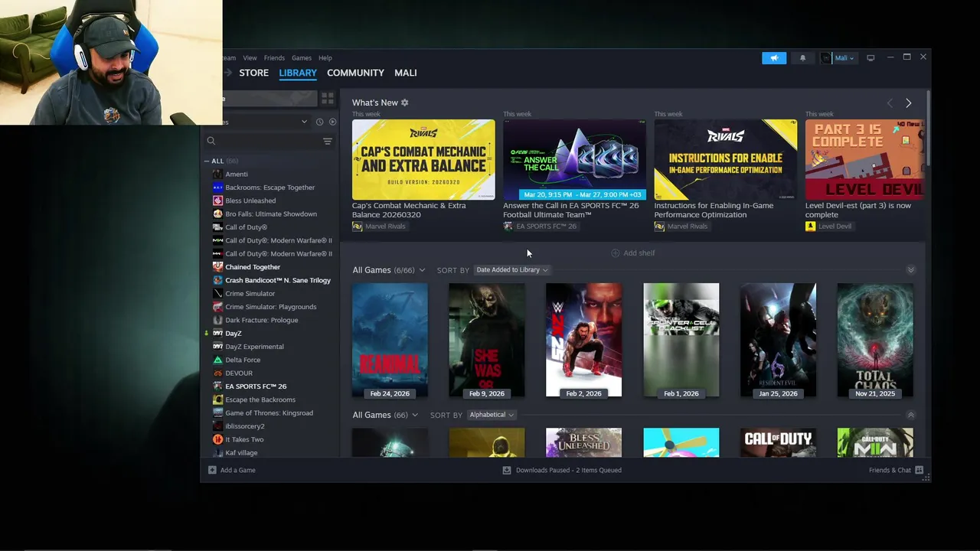Image resolution: width=980 pixels, height=551 pixels.
Task: Open the View menu
Action: point(250,58)
